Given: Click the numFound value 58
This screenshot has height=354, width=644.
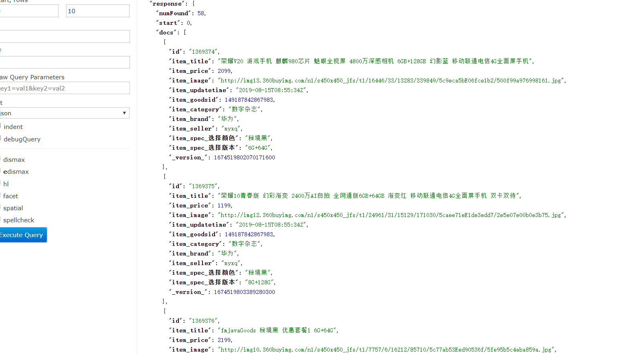Looking at the screenshot, I should tap(201, 13).
